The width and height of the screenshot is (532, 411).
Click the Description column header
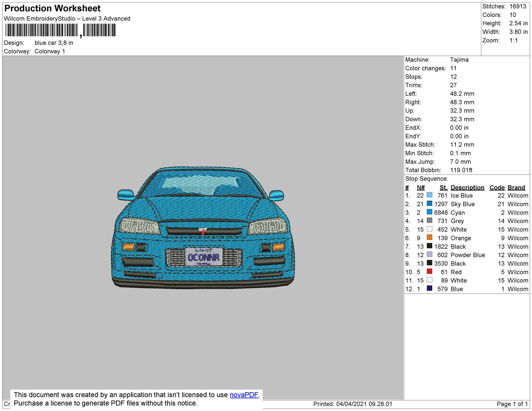pos(467,187)
